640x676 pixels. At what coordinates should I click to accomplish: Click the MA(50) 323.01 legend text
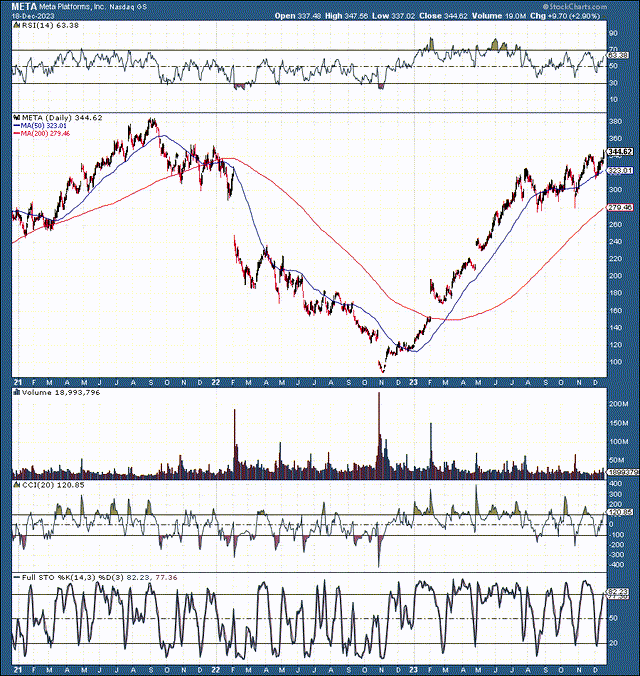44,125
